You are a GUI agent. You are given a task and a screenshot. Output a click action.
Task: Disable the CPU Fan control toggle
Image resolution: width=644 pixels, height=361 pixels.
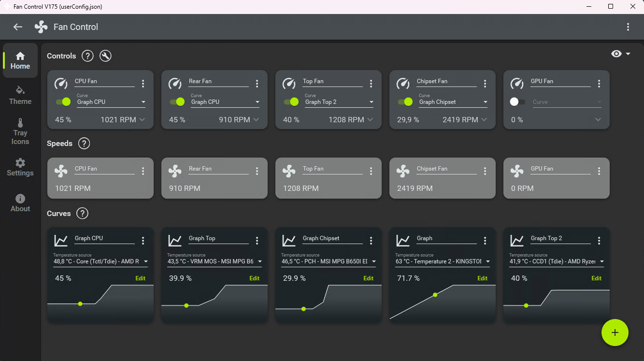click(63, 101)
